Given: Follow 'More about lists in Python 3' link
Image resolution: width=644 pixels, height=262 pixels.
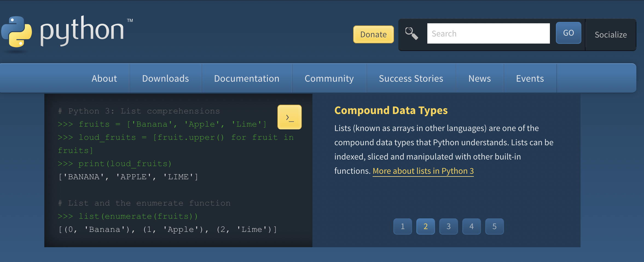Looking at the screenshot, I should 423,171.
